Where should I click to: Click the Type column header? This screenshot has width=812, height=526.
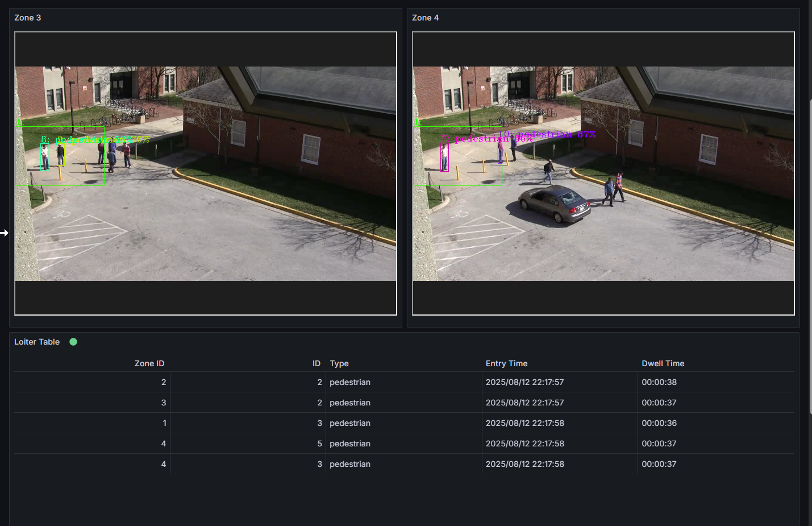(x=339, y=363)
